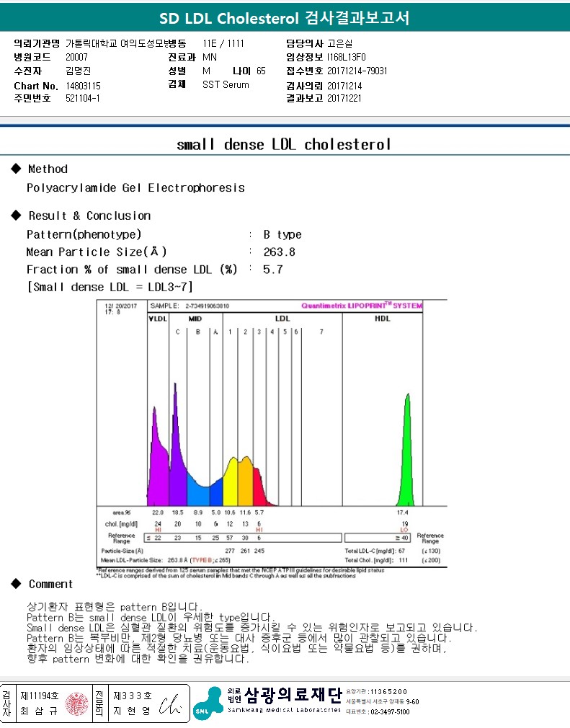
Task: Select the comment line starting 'Small dense LDL은 심혈관'
Action: pyautogui.click(x=251, y=628)
